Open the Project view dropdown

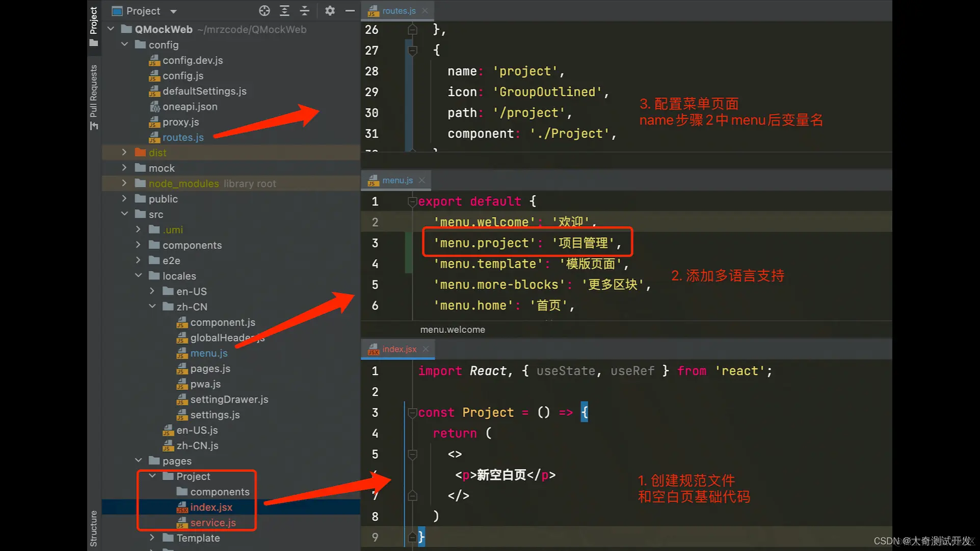point(173,11)
